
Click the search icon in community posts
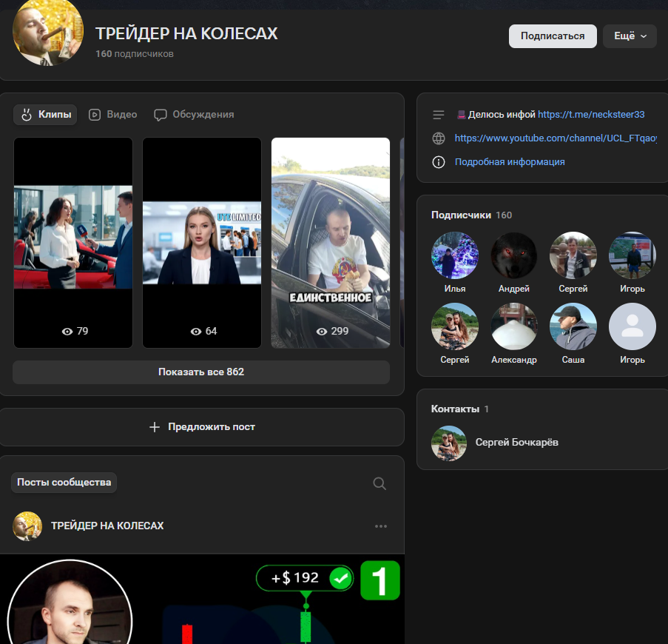[x=379, y=483]
